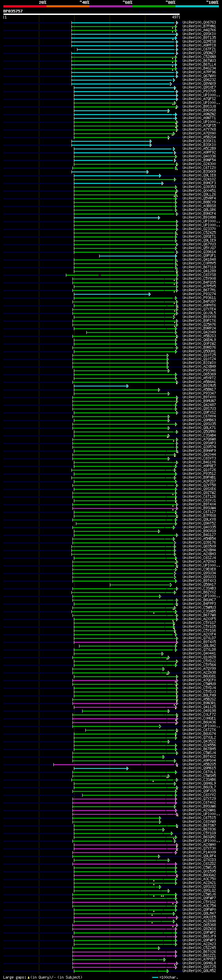Image resolution: width=222 pixels, height=980 pixels.
Task: Open hit UniRef100_B3IWI0
Action: 199,363
